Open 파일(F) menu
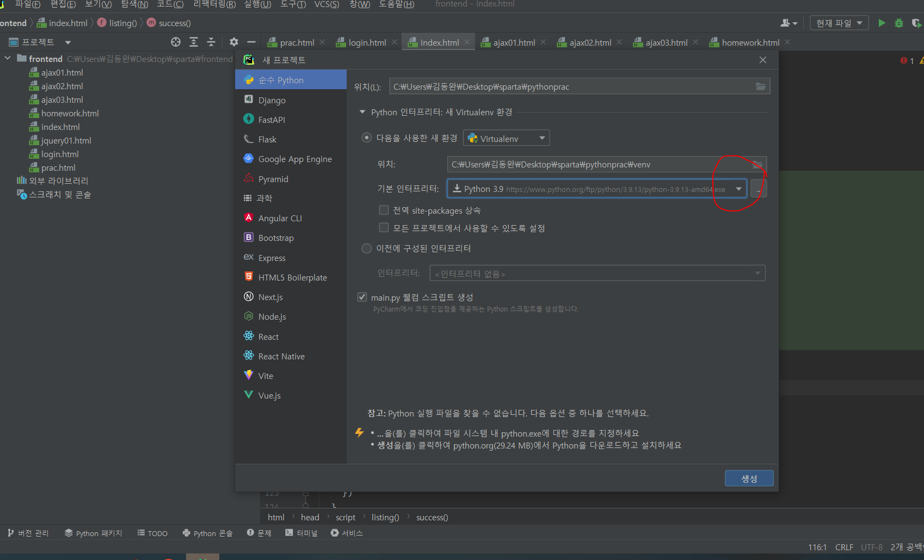 click(28, 4)
